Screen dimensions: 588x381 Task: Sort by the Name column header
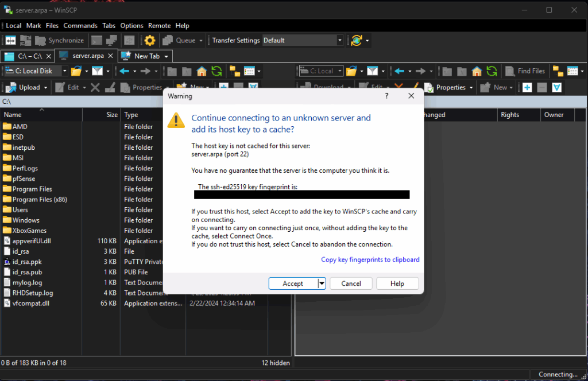click(x=41, y=115)
